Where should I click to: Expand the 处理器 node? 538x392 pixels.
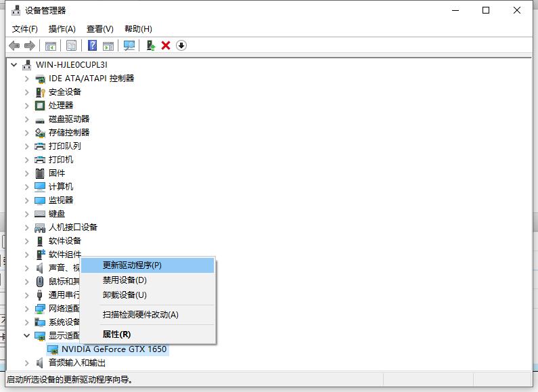(x=27, y=106)
